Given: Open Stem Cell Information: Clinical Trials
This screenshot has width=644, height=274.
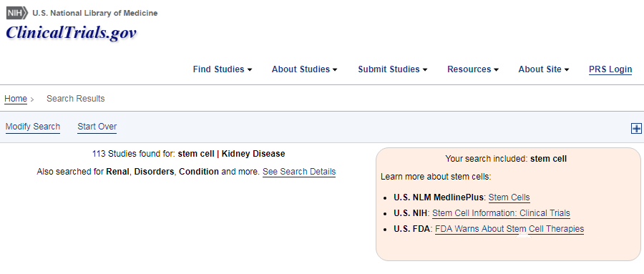Looking at the screenshot, I should click(x=501, y=213).
